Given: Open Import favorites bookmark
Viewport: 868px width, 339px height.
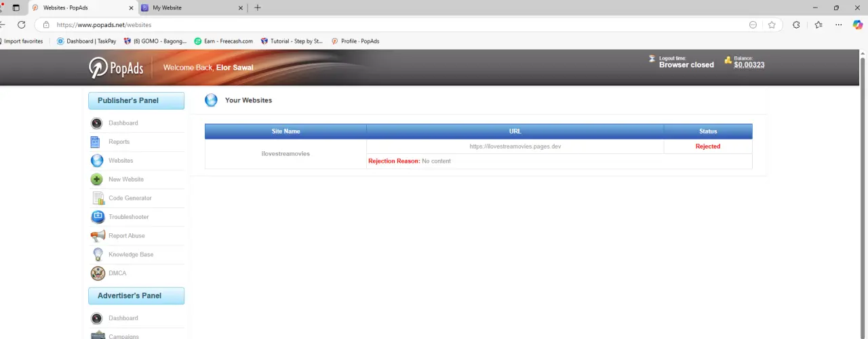Looking at the screenshot, I should [22, 41].
